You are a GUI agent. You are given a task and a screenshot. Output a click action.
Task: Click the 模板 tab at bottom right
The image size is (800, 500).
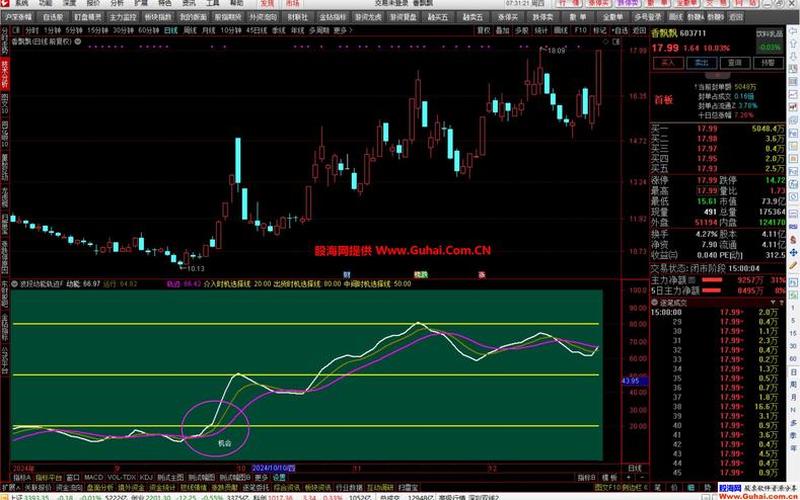(x=609, y=478)
